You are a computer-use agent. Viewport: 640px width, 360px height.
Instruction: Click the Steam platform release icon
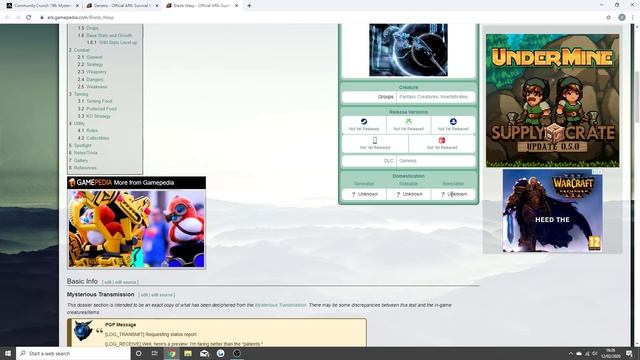(364, 122)
